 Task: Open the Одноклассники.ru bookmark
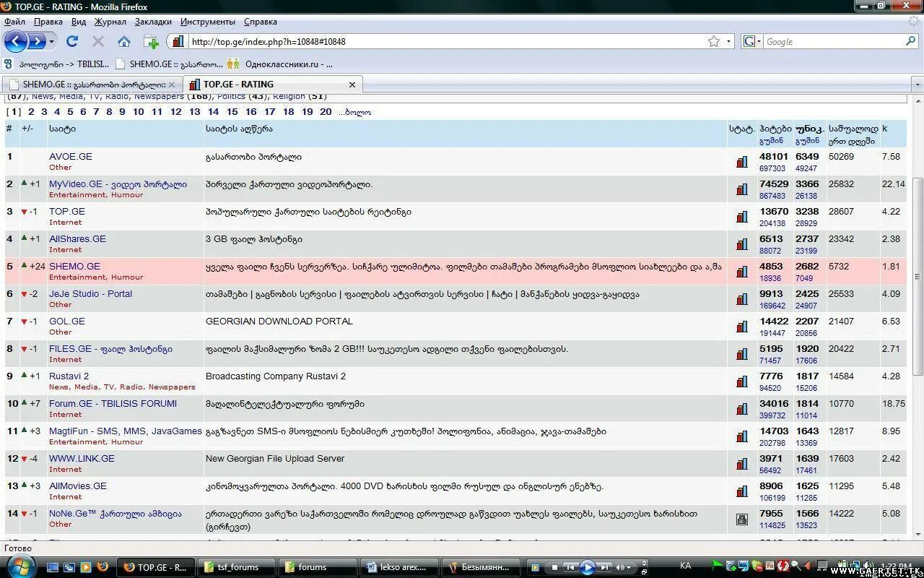[279, 64]
